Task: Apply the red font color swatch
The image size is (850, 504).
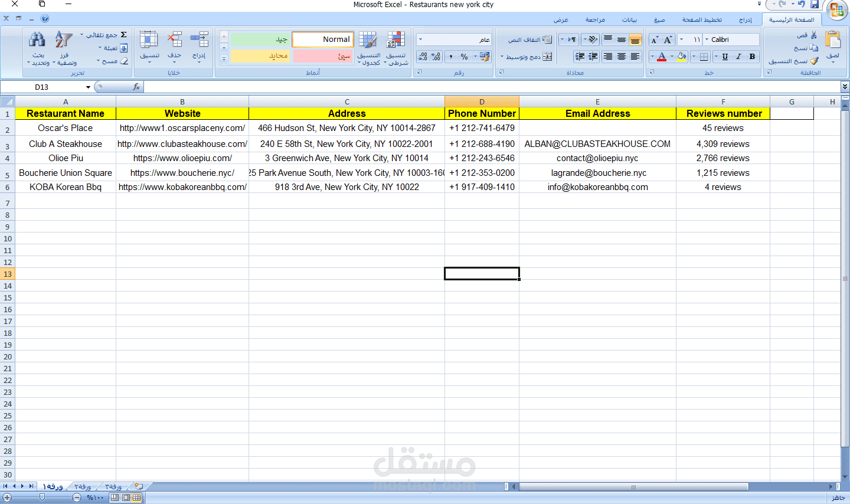Action: 662,57
